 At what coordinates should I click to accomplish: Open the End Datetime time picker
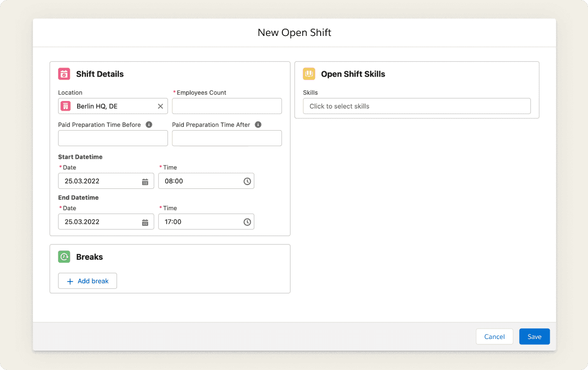247,222
